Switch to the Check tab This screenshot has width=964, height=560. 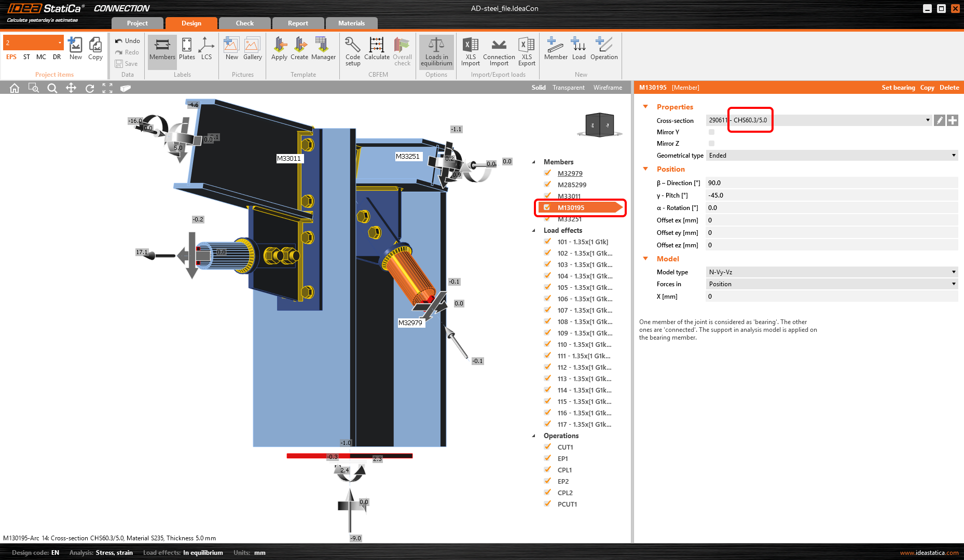[244, 23]
